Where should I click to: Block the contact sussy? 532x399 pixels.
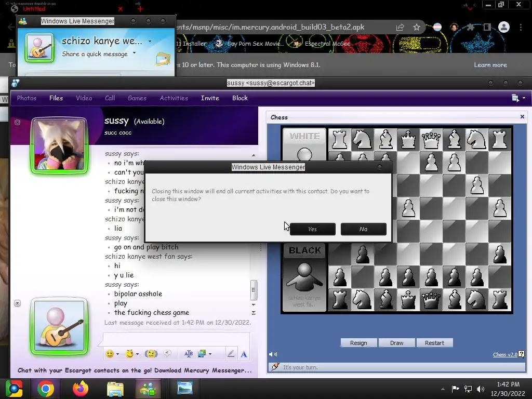[240, 98]
